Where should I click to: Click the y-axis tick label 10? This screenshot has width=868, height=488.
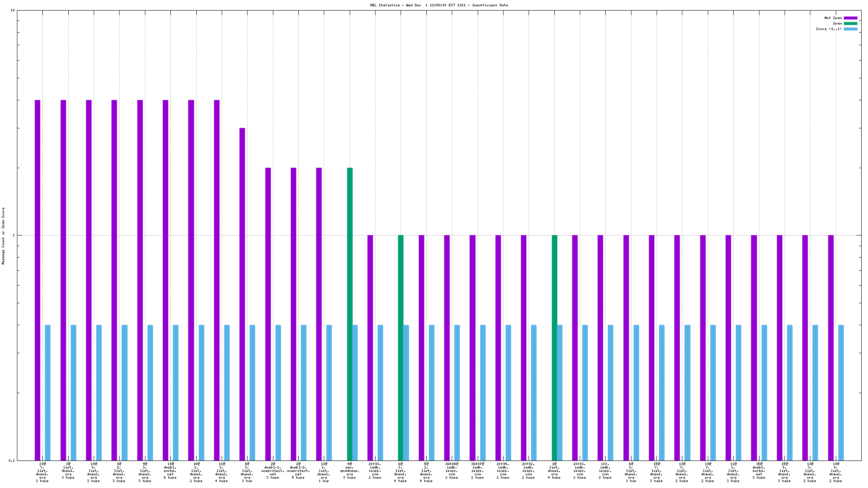[12, 11]
